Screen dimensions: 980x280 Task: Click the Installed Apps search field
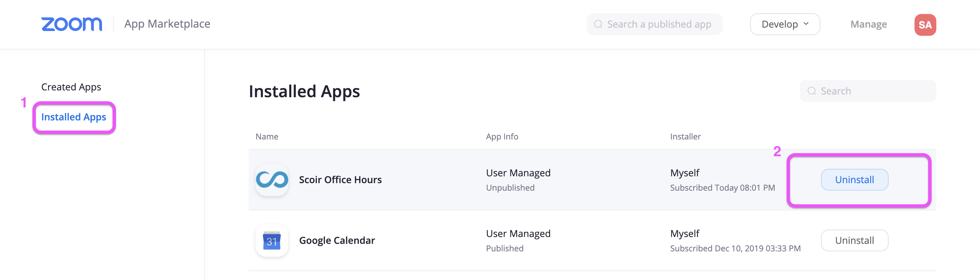pyautogui.click(x=868, y=91)
